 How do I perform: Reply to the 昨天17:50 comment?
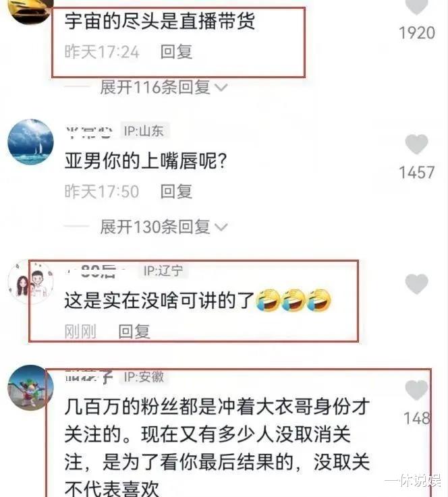tap(176, 192)
